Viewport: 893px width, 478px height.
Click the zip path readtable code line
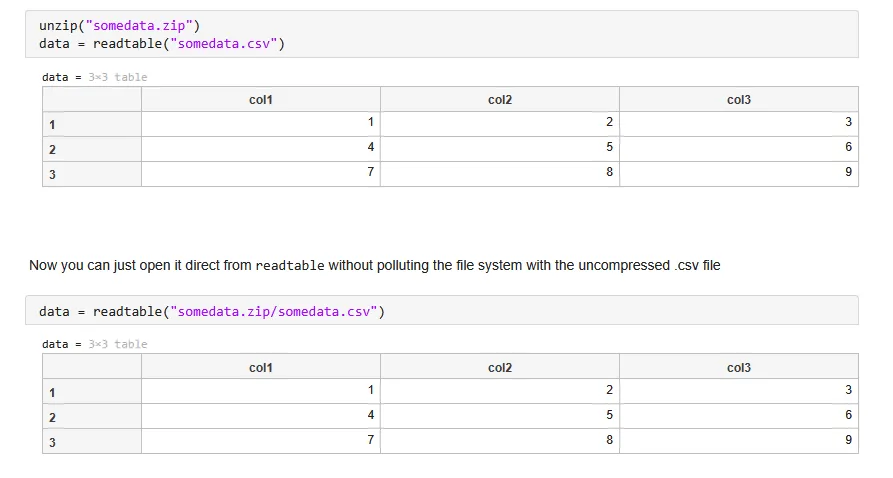(212, 311)
